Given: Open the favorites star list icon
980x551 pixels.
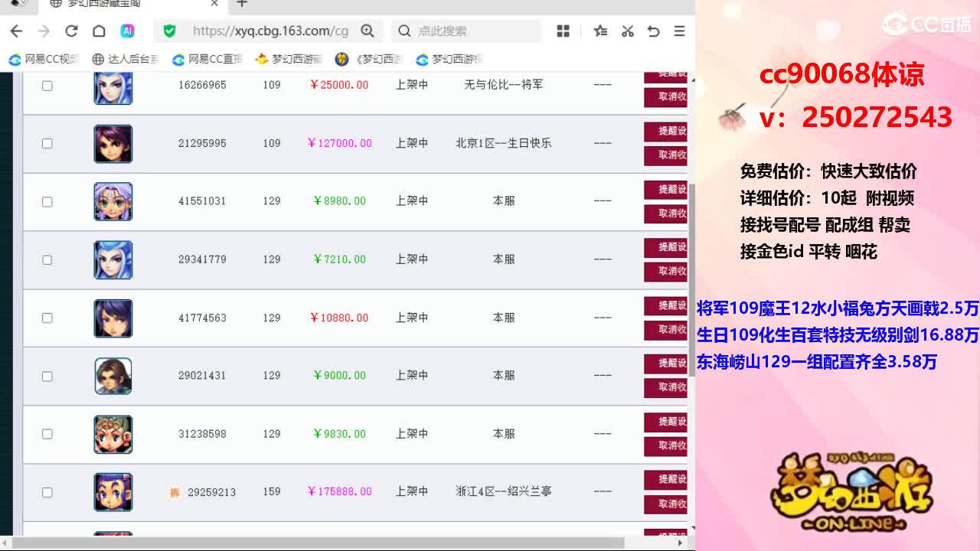Looking at the screenshot, I should coord(600,31).
